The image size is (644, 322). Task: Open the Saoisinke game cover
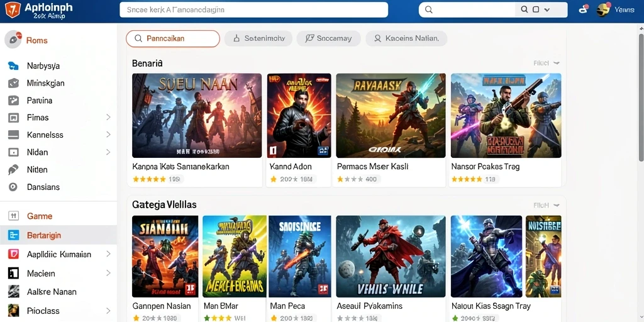click(x=300, y=257)
